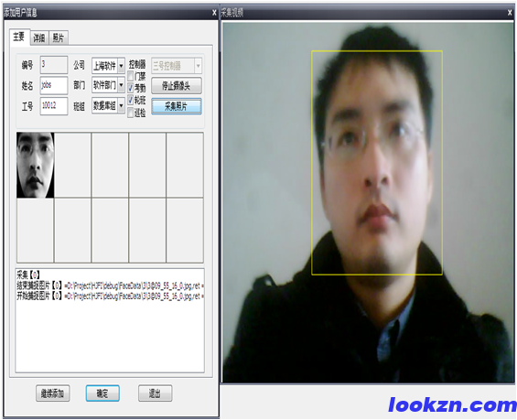Open the 部门 dropdown list
Image resolution: width=517 pixels, height=420 pixels.
(x=121, y=85)
